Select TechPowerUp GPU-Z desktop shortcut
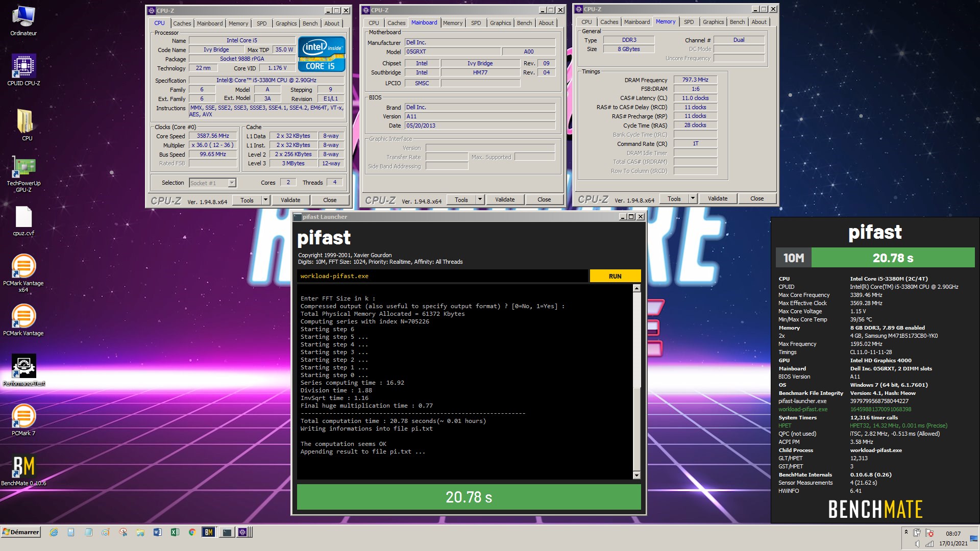This screenshot has width=980, height=551. (23, 175)
